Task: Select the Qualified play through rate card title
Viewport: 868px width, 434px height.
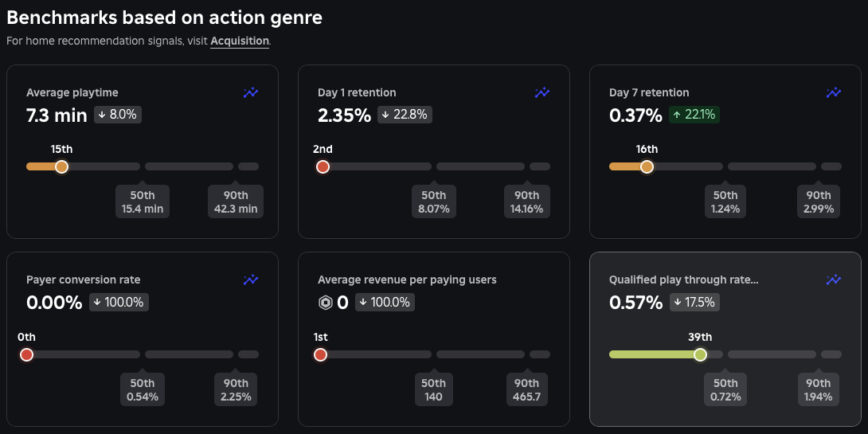Action: click(x=683, y=280)
